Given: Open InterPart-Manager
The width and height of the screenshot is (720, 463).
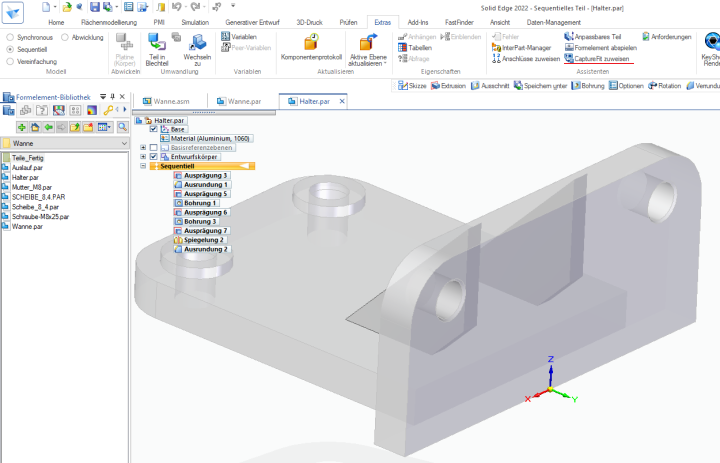Looking at the screenshot, I should pyautogui.click(x=521, y=48).
